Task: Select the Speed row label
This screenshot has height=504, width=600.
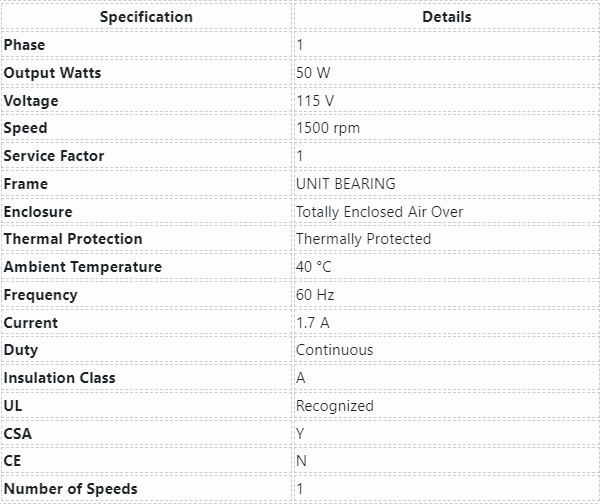Action: pos(25,128)
